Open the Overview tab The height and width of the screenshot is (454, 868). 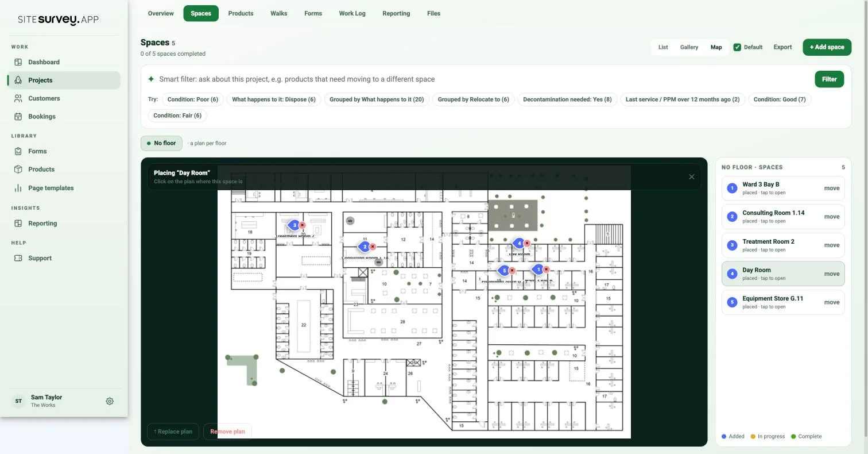pos(161,13)
